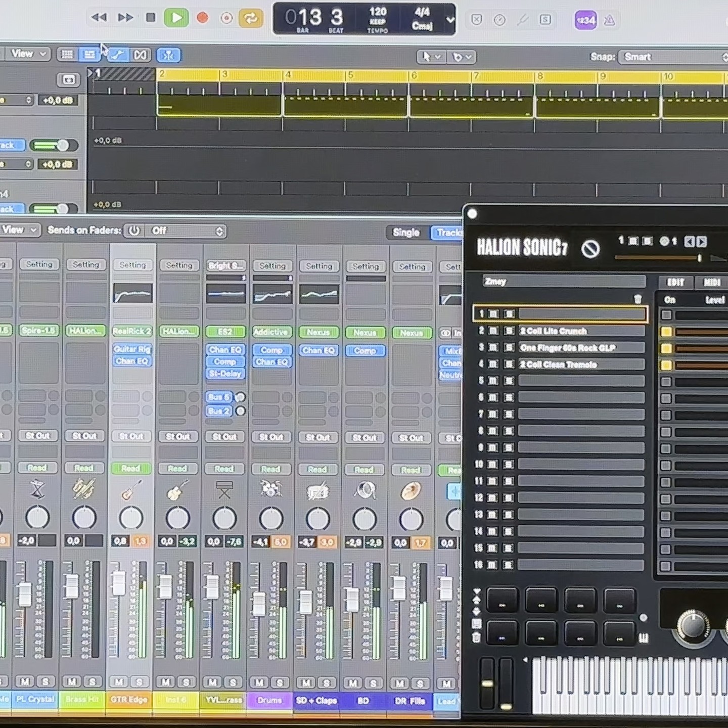Click the brass icon on the Brass Hit strip

click(84, 488)
